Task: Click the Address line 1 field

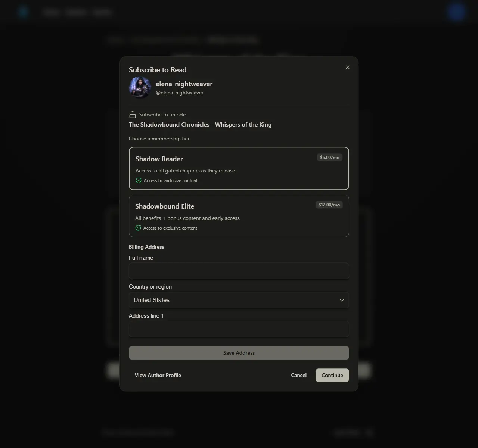Action: click(239, 329)
